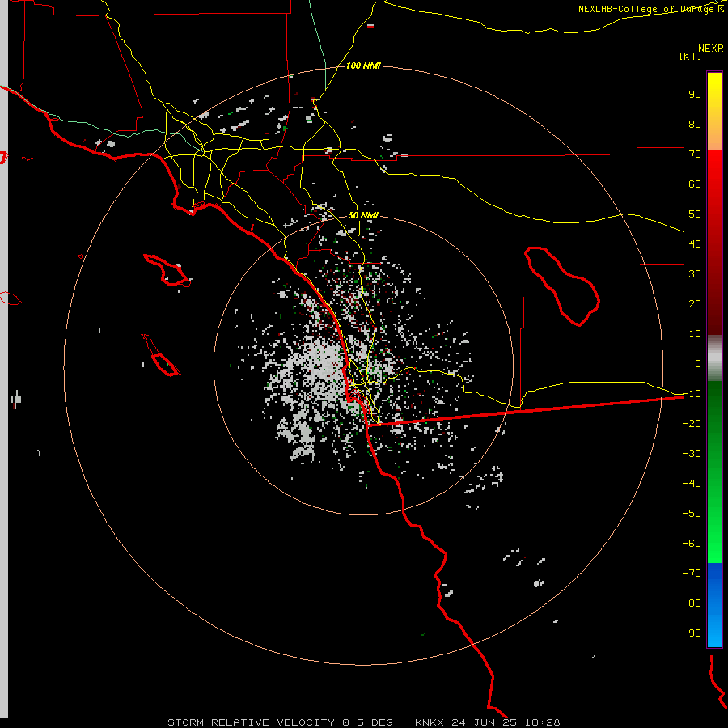Click the "50 NMI" range ring label
Viewport: 728px width, 728px height.
point(363,215)
